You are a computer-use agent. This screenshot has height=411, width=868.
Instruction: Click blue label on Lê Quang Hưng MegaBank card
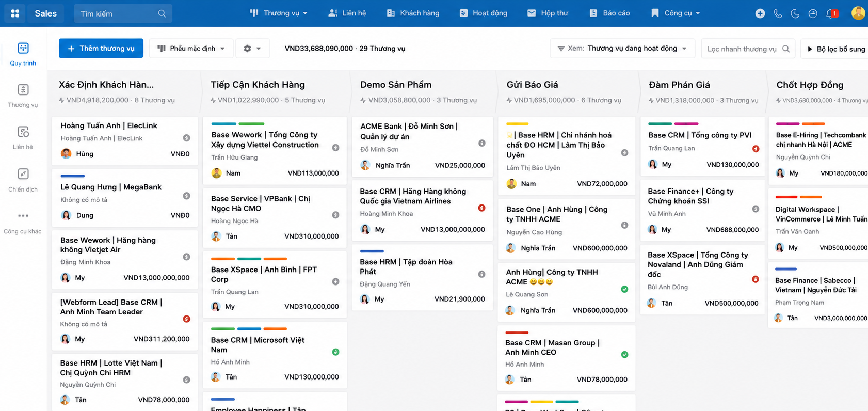click(x=73, y=176)
